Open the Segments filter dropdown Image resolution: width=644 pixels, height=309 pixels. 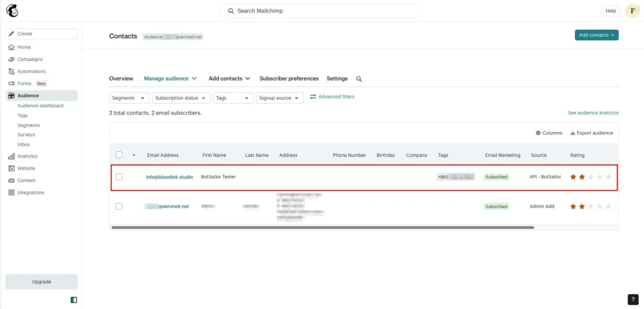click(130, 98)
